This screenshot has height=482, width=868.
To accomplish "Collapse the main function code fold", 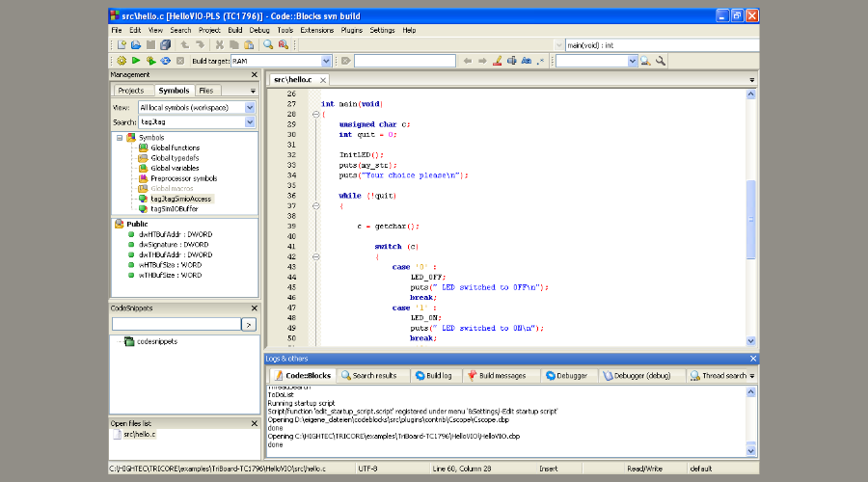I will coord(314,115).
